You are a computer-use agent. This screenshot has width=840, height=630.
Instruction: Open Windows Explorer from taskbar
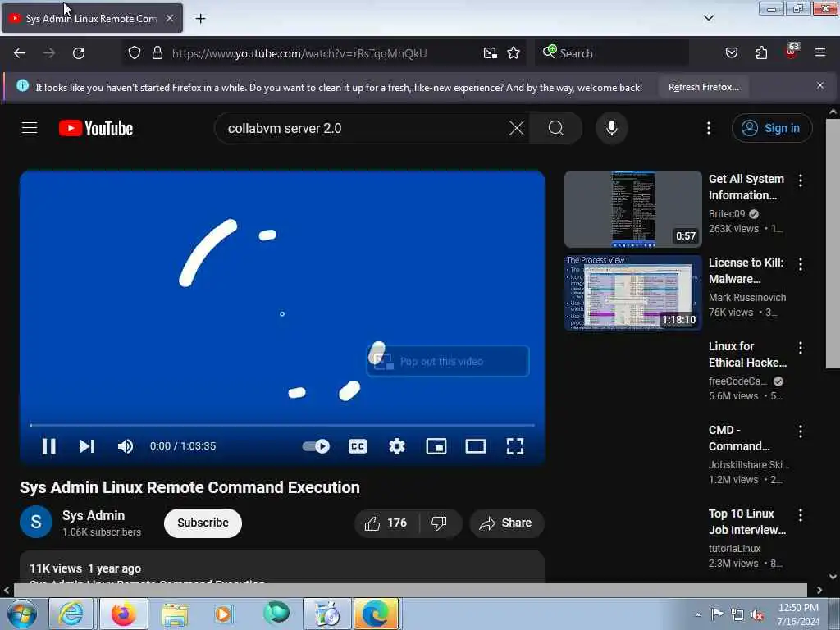pos(175,614)
